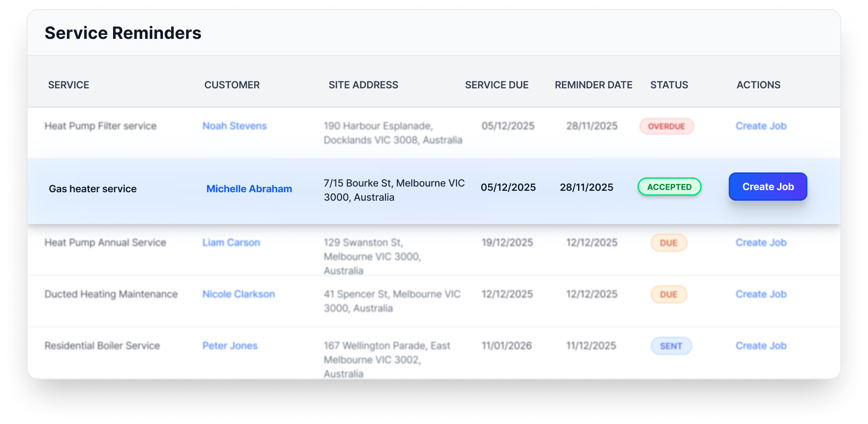Click Create Job button for Michelle Abraham

[768, 187]
